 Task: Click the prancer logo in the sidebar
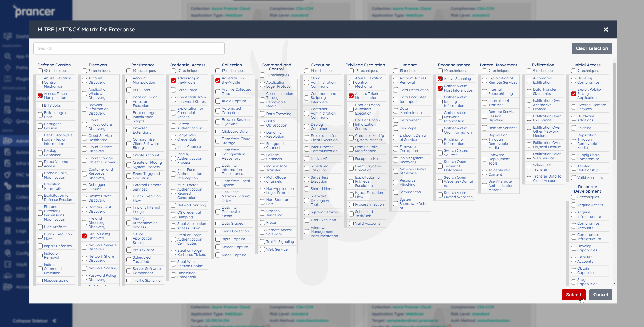coord(34,11)
